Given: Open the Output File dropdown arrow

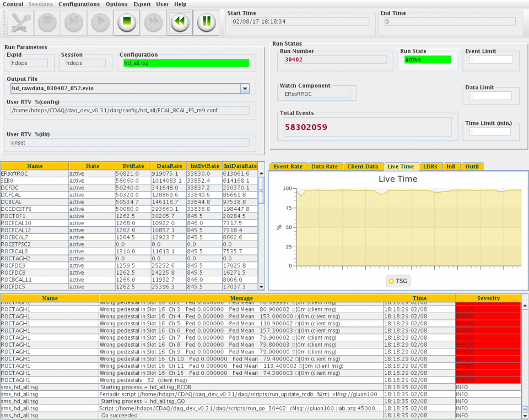Looking at the screenshot, I should tap(245, 89).
